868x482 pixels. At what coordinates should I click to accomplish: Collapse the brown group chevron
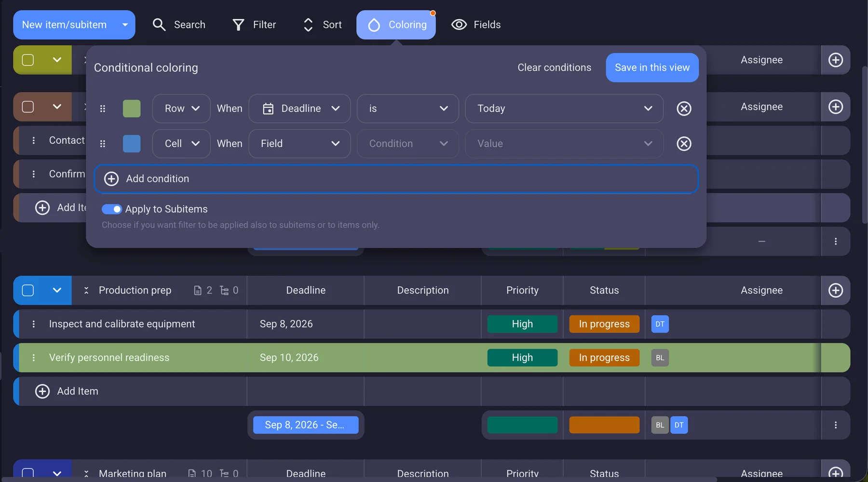pyautogui.click(x=57, y=107)
